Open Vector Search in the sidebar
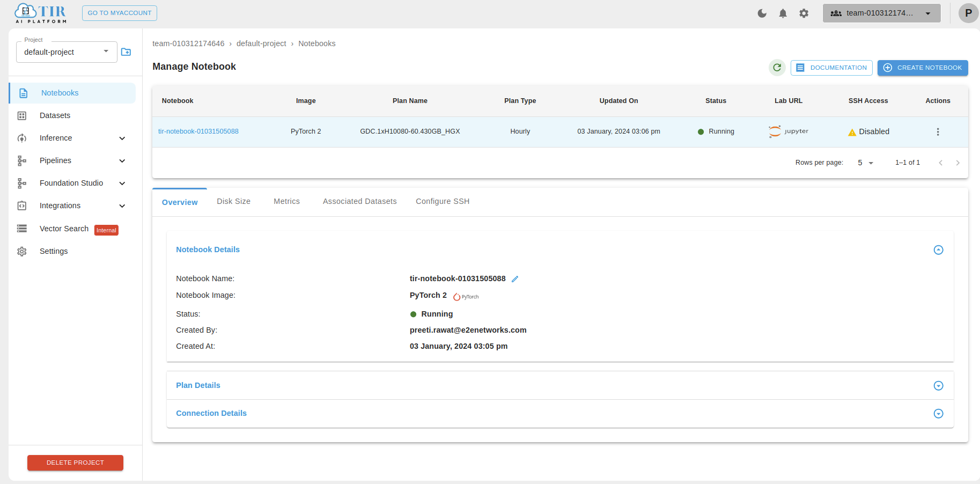The width and height of the screenshot is (980, 484). (x=64, y=229)
